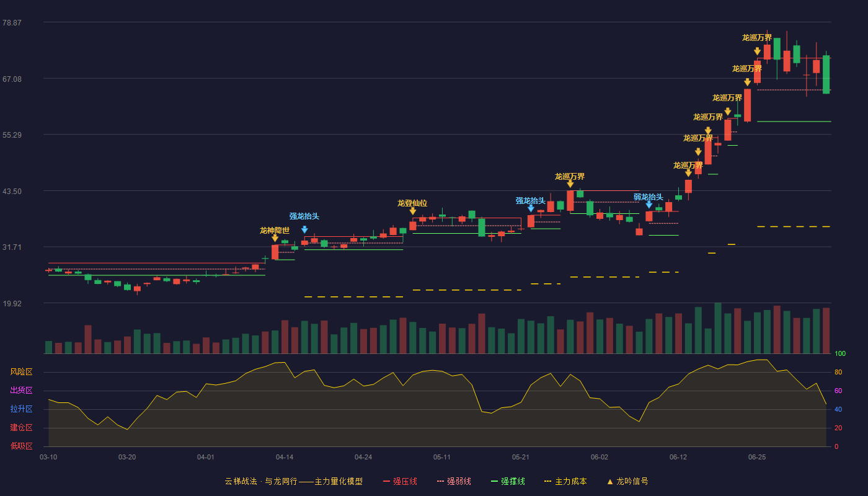This screenshot has width=868, height=496.
Task: Click the 43.50 price axis label
Action: coord(12,191)
